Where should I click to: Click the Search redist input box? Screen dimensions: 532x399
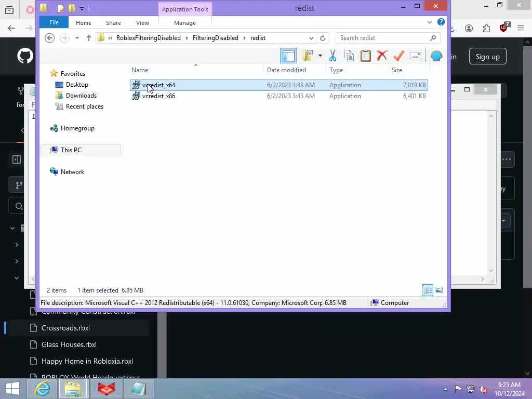(x=388, y=38)
